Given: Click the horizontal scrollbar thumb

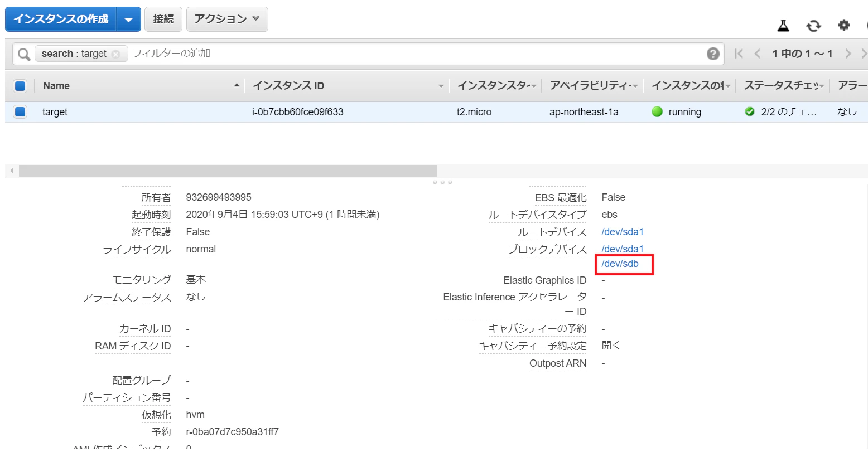Looking at the screenshot, I should (x=228, y=171).
